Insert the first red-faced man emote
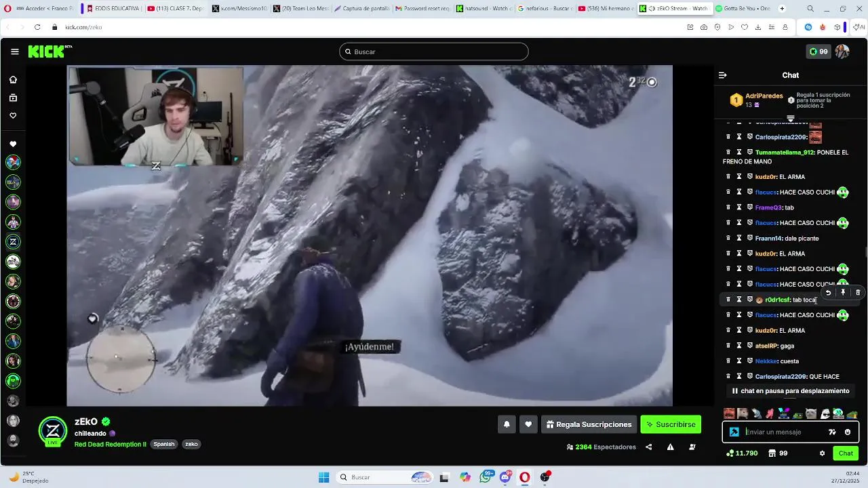Viewport: 868px width, 488px height. point(729,413)
